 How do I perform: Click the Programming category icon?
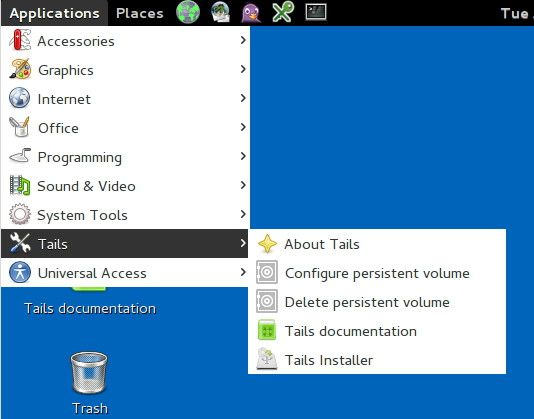(x=20, y=156)
